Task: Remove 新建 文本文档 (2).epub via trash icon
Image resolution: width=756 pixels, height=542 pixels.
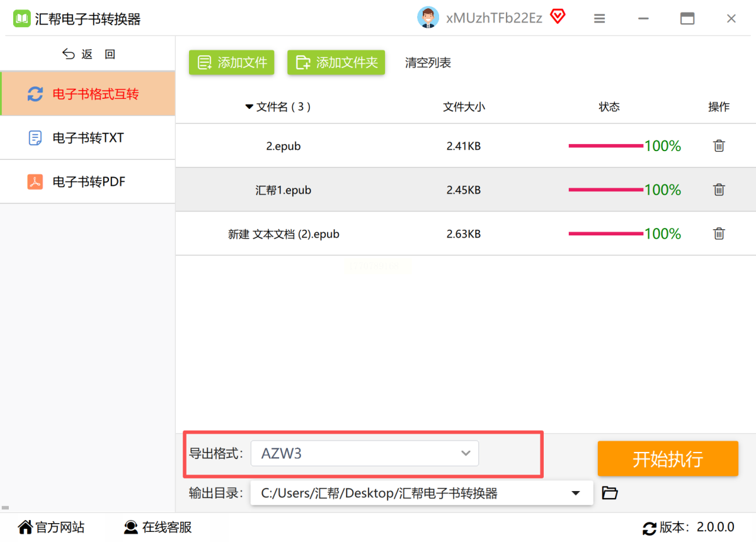Action: tap(718, 234)
